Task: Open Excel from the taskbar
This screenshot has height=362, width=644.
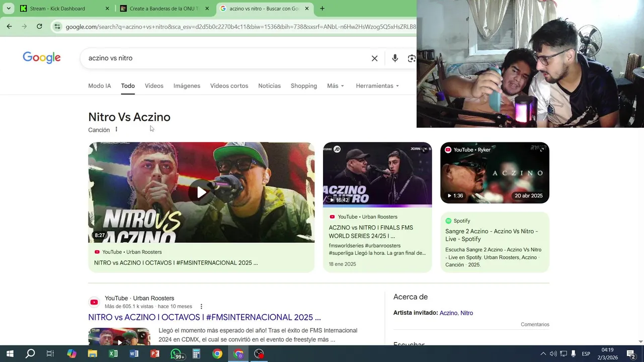Action: pyautogui.click(x=113, y=353)
